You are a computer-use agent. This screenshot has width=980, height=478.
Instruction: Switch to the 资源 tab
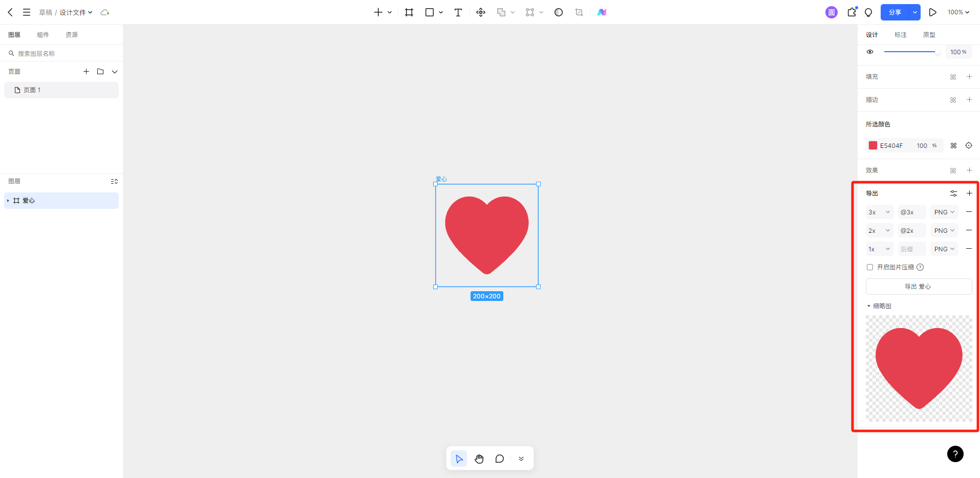coord(72,35)
